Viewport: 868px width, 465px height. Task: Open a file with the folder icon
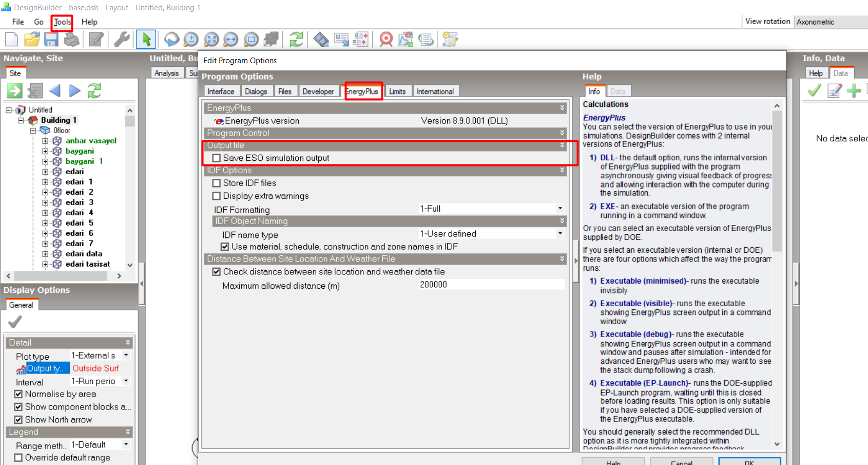pyautogui.click(x=32, y=40)
